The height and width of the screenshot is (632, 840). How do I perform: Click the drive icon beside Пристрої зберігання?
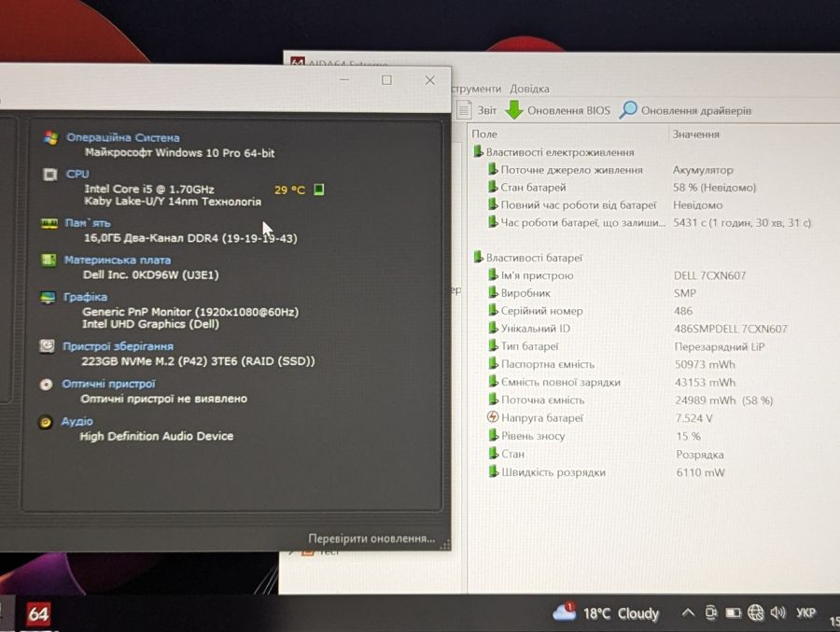click(x=47, y=346)
